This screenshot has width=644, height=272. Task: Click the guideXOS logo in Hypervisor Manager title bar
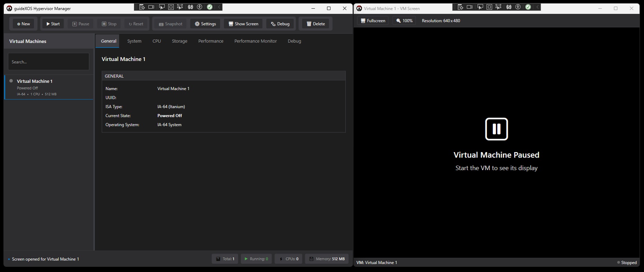[9, 8]
